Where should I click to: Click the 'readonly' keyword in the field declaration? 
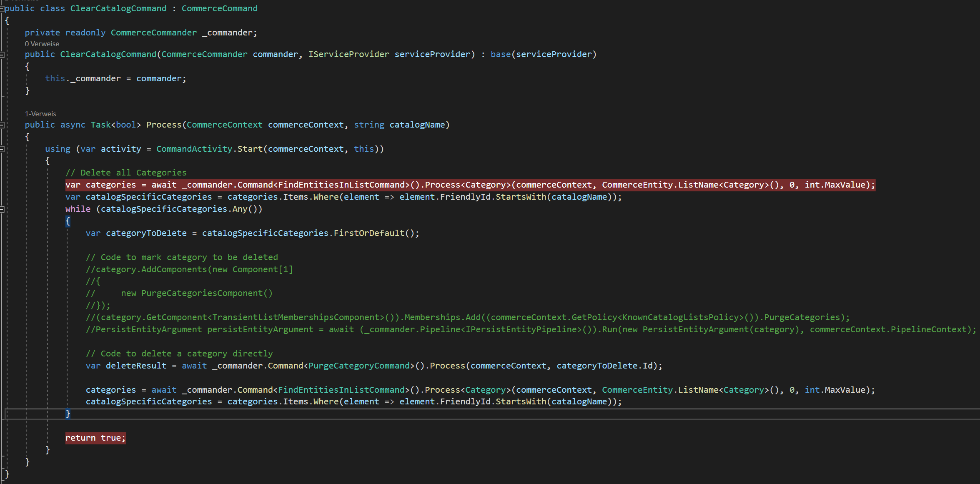pos(85,33)
